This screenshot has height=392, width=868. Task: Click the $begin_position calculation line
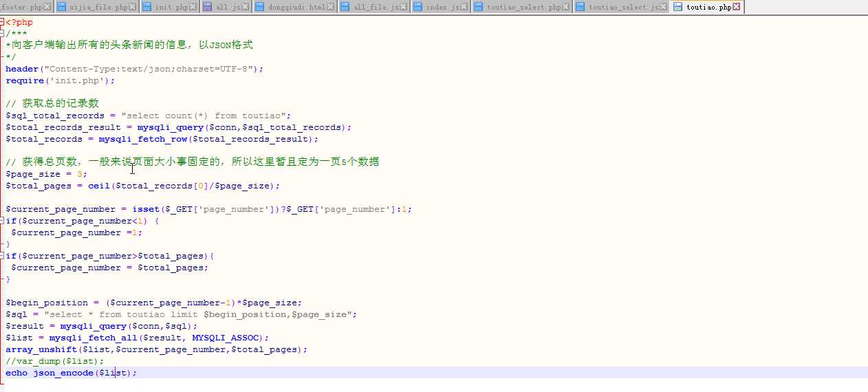coord(153,303)
